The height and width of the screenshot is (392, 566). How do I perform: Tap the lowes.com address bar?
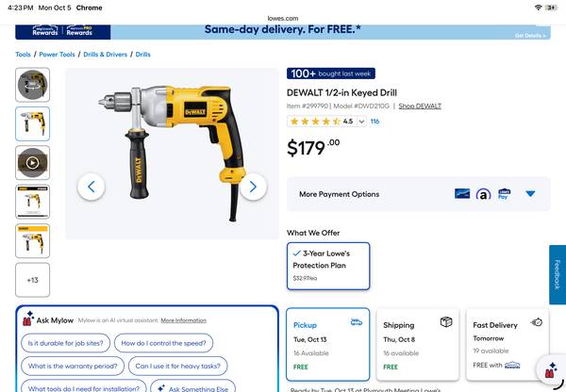(283, 18)
